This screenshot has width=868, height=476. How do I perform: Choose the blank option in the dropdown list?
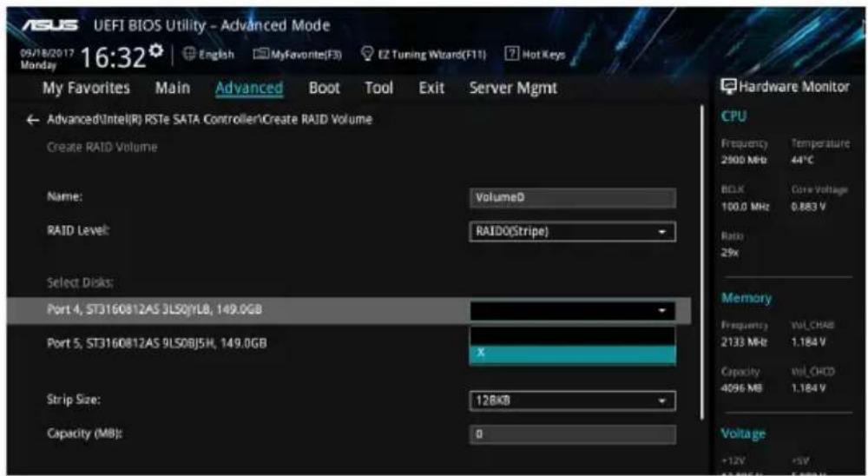click(x=572, y=336)
